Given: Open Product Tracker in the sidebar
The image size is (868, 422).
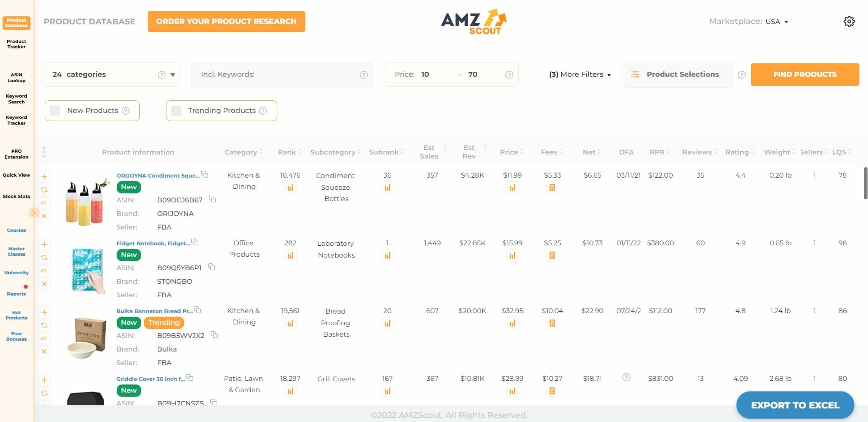Looking at the screenshot, I should pos(16,44).
